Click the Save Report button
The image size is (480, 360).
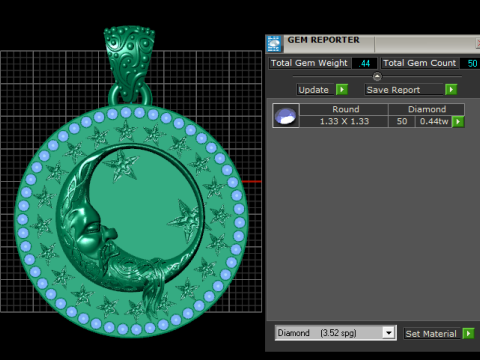[x=404, y=90]
